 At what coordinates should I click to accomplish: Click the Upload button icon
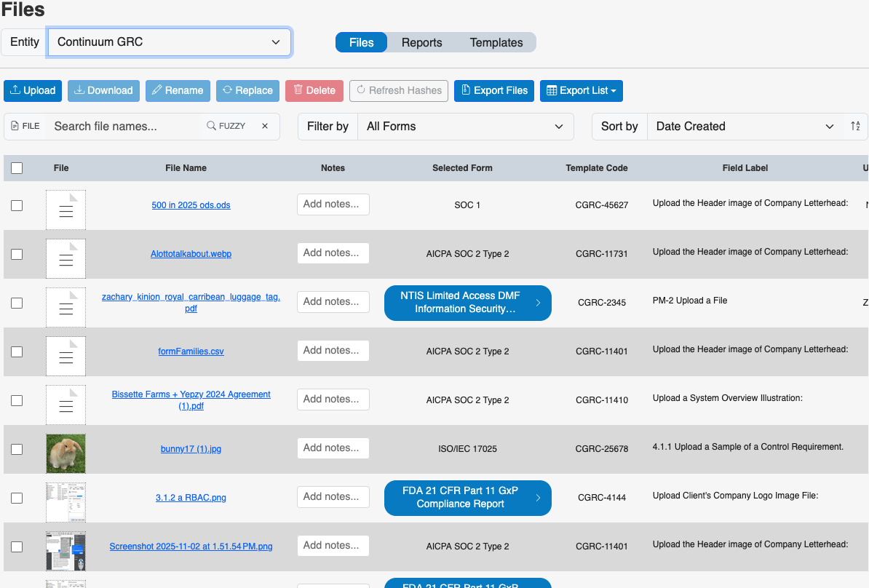coord(16,90)
